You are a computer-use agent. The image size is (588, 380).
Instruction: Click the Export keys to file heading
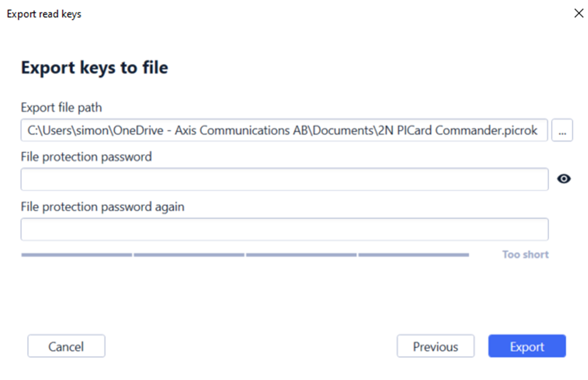pyautogui.click(x=95, y=68)
